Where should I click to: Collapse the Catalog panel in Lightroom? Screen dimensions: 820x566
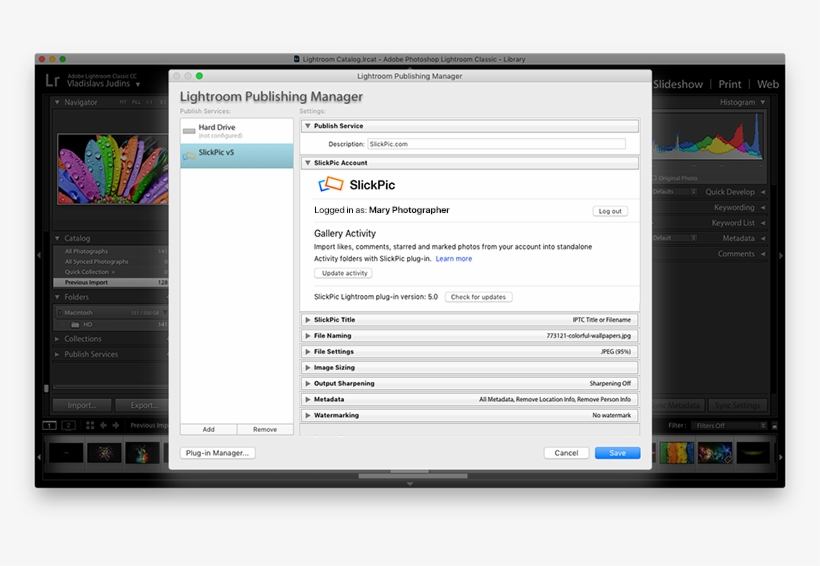58,239
